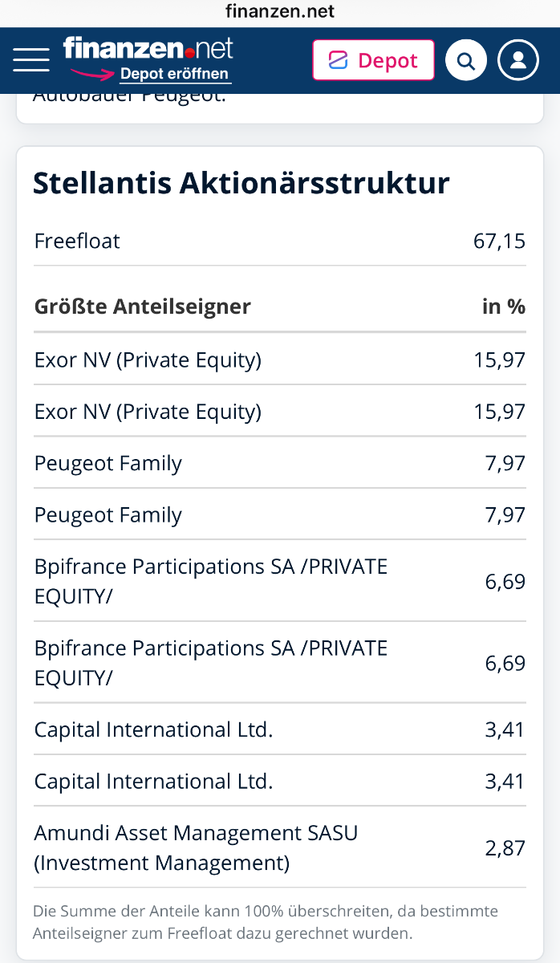Click the Depot button's logo icon

(x=339, y=60)
